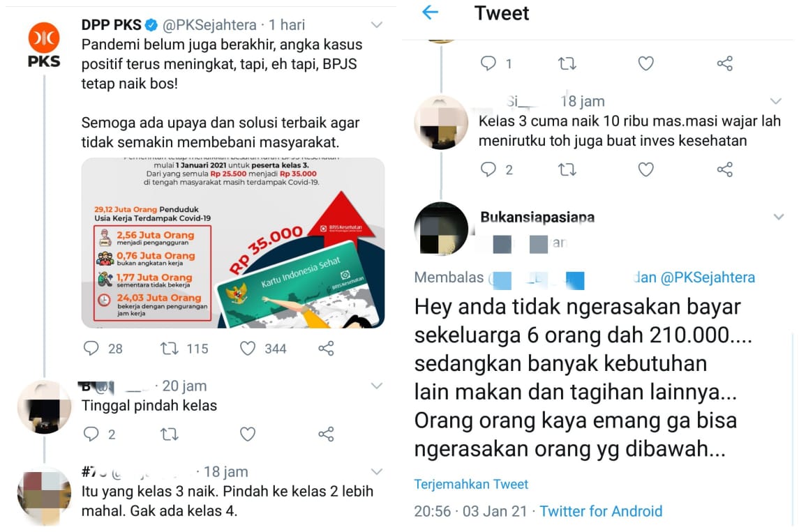Open replies on DPP PKS tweet (28)
799x532 pixels.
click(x=91, y=348)
